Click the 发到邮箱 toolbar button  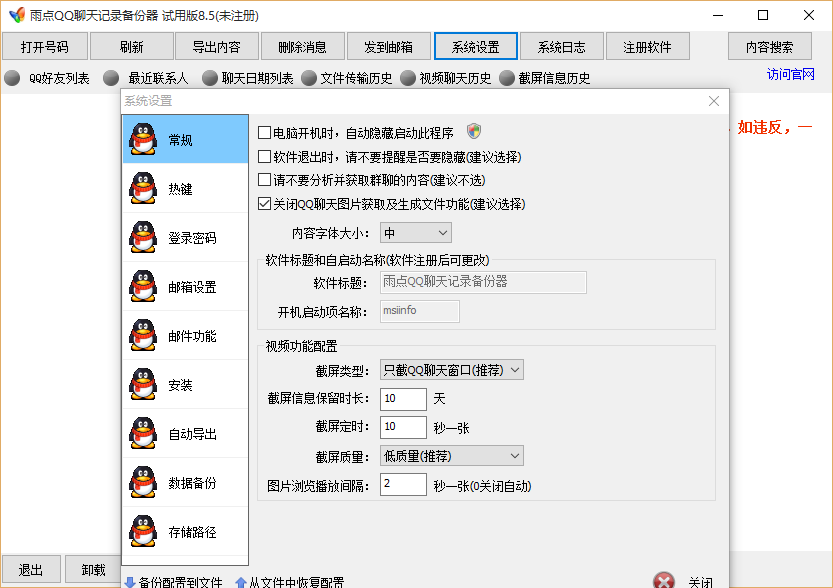tap(388, 46)
